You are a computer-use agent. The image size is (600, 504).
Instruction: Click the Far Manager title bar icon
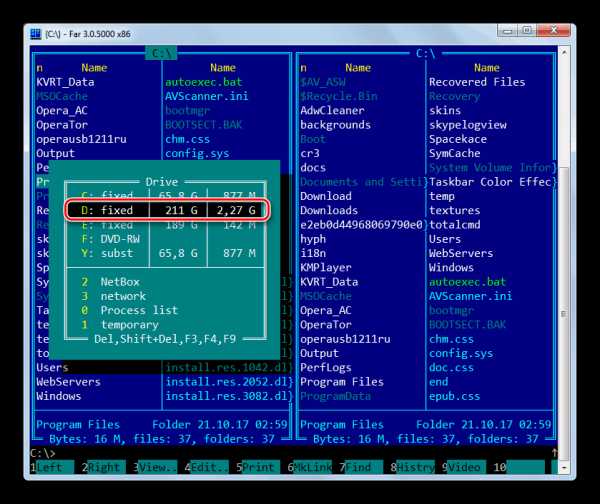35,34
